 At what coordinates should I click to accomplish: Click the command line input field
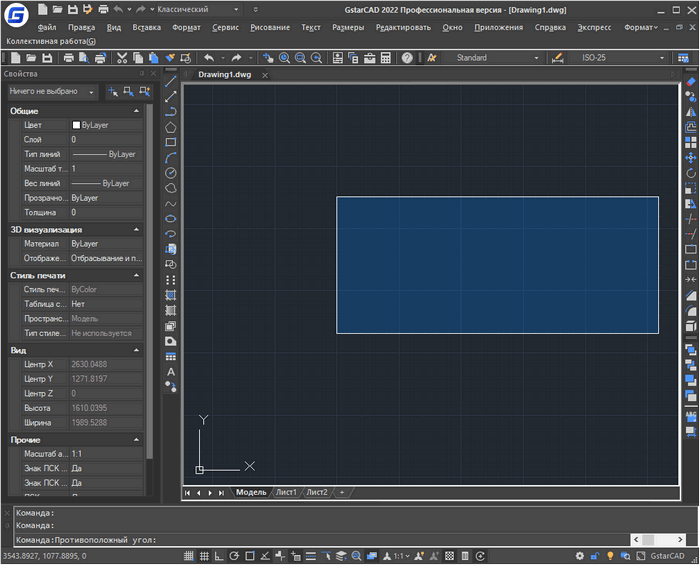pos(390,540)
